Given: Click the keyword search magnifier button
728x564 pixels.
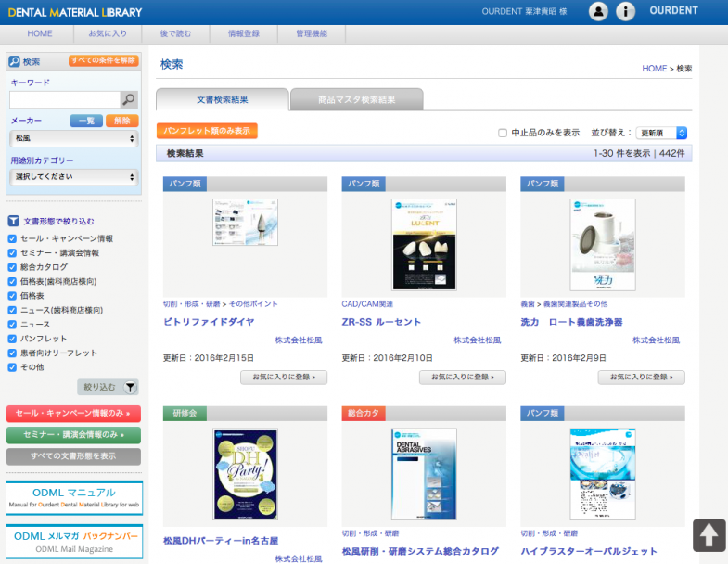Looking at the screenshot, I should pyautogui.click(x=129, y=99).
